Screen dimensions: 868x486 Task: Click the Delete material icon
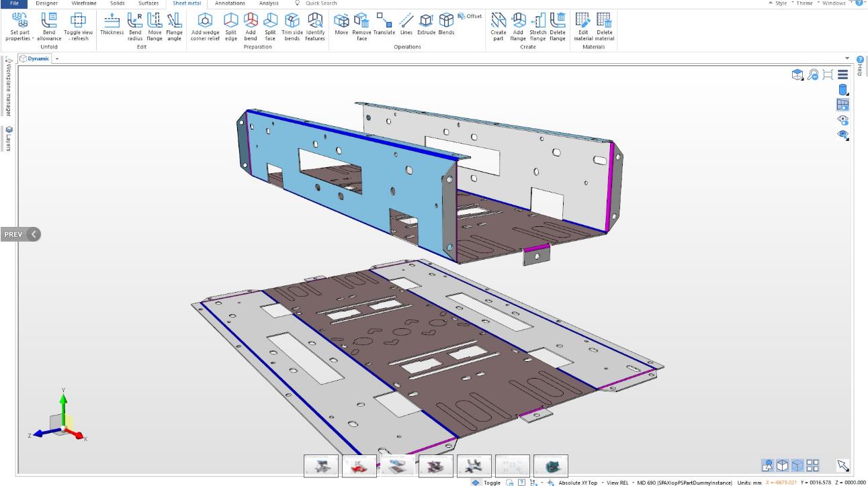[604, 20]
